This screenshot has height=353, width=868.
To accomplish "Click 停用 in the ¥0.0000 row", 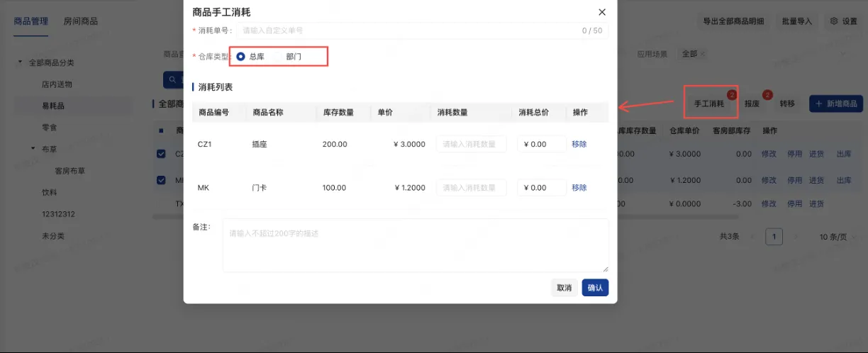I will coord(794,203).
